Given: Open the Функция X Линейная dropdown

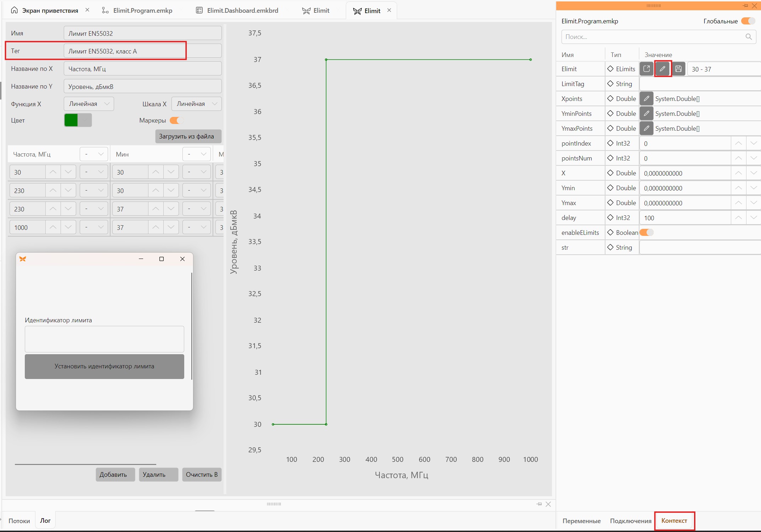Looking at the screenshot, I should click(89, 104).
